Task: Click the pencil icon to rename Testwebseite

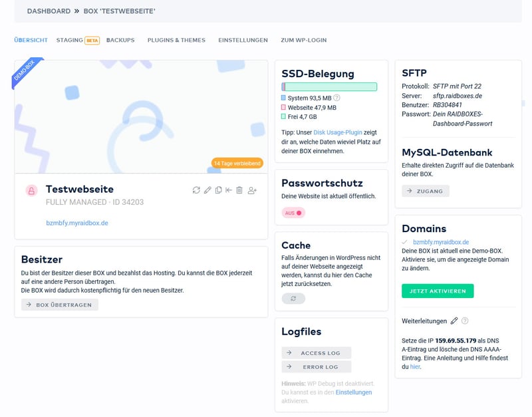Action: click(207, 190)
